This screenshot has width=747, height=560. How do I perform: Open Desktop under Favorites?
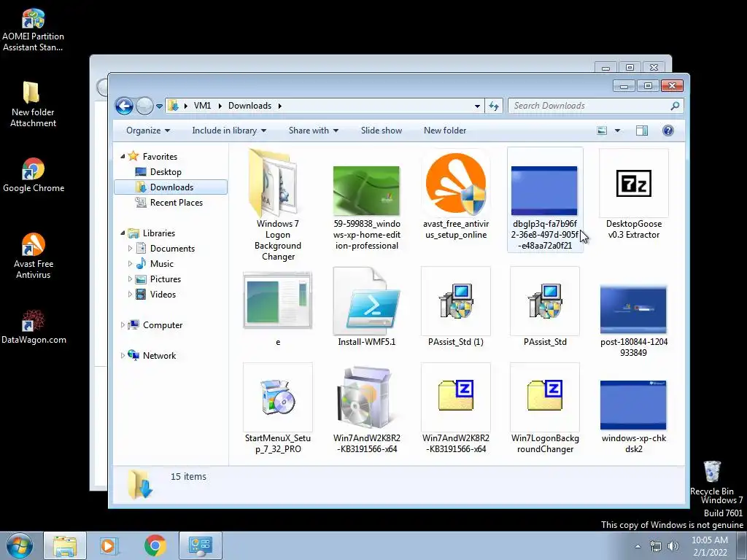(x=166, y=172)
